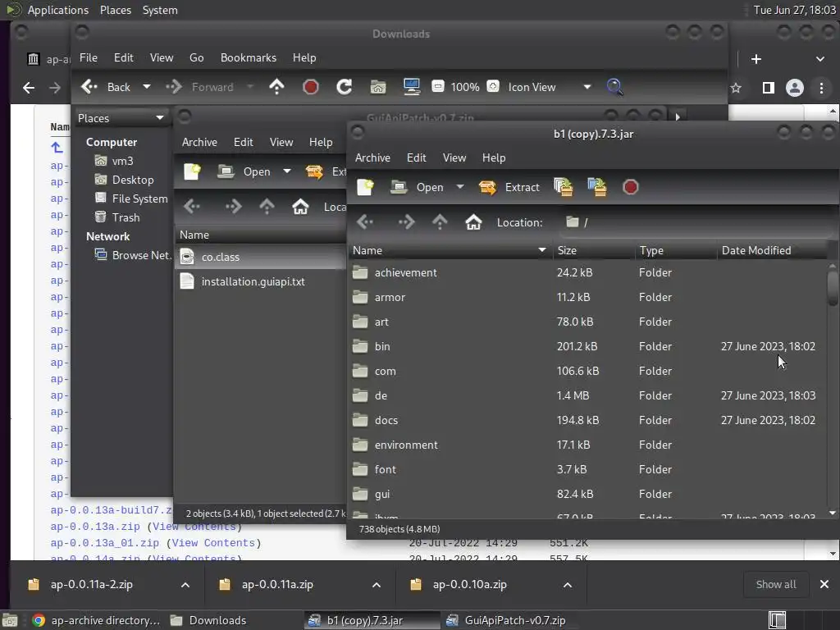Switch to Downloads in the taskbar

click(x=208, y=620)
